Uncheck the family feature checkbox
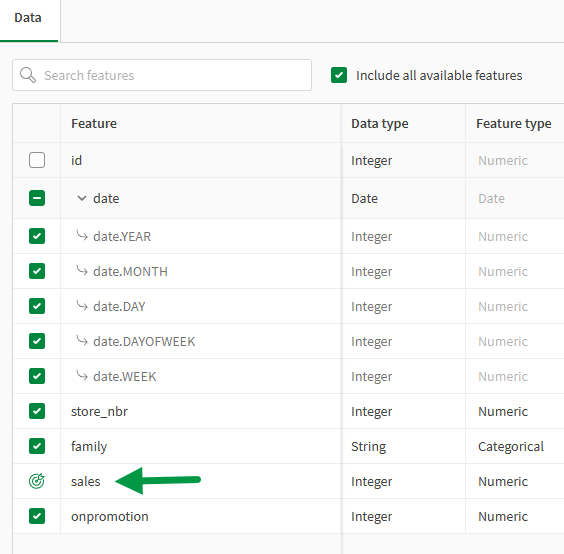This screenshot has height=554, width=564. pyautogui.click(x=37, y=446)
